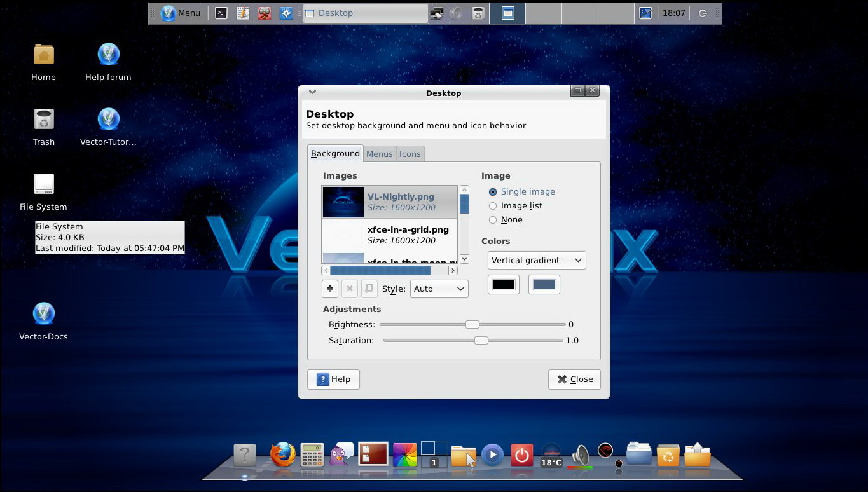868x492 pixels.
Task: Click the show desktop icon beside the clock
Action: 645,13
